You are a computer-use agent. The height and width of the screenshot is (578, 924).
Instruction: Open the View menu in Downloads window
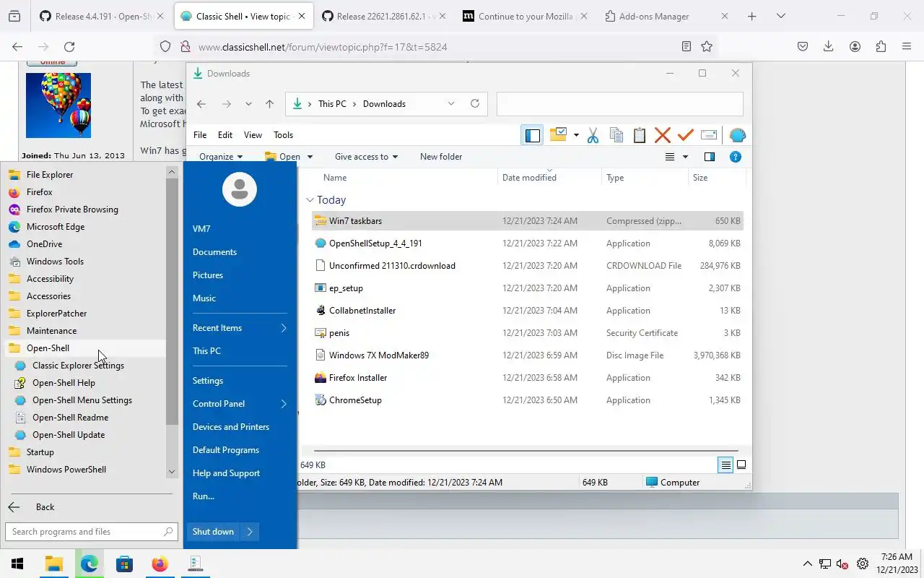pyautogui.click(x=253, y=135)
